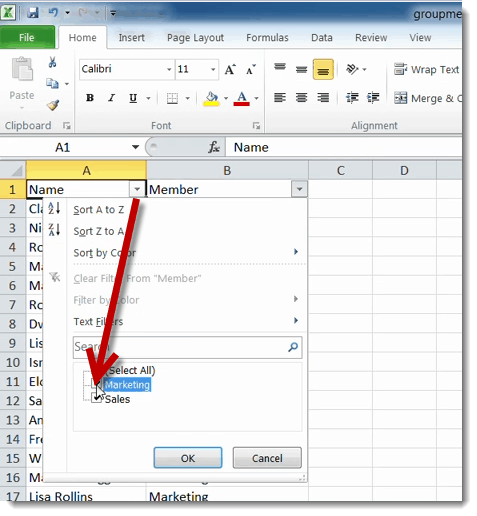This screenshot has height=516, width=477.
Task: Switch to the Data tab
Action: point(322,37)
